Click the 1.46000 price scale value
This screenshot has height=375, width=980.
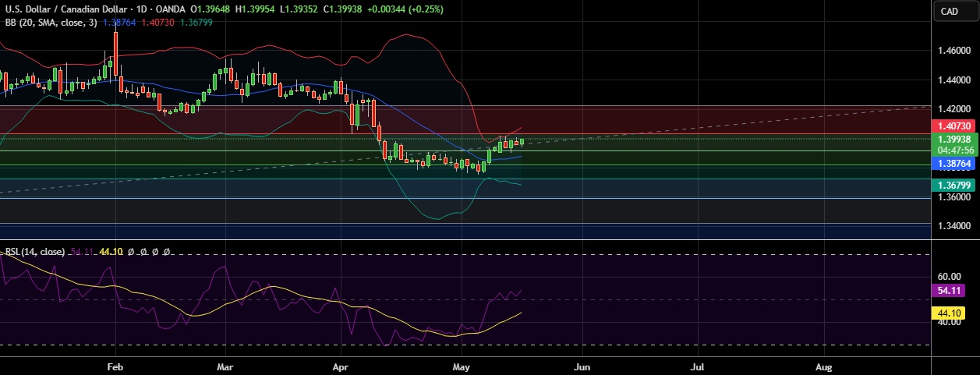click(954, 51)
